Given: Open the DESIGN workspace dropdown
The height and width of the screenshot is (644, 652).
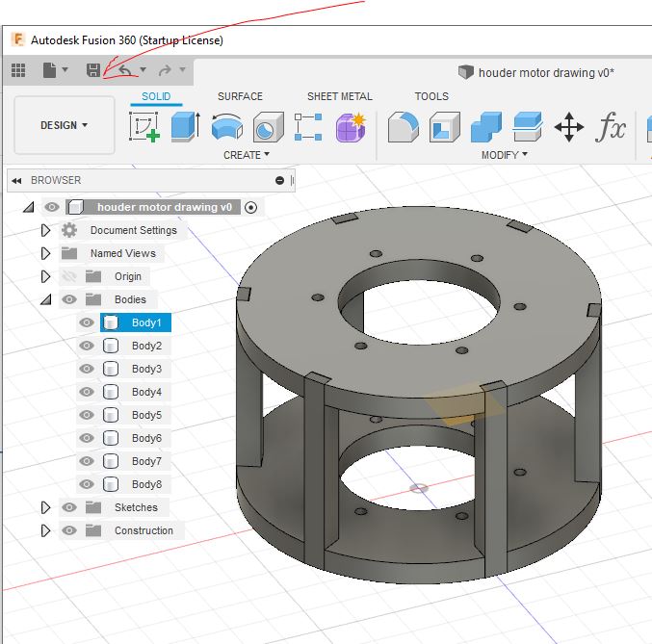Looking at the screenshot, I should [x=64, y=125].
